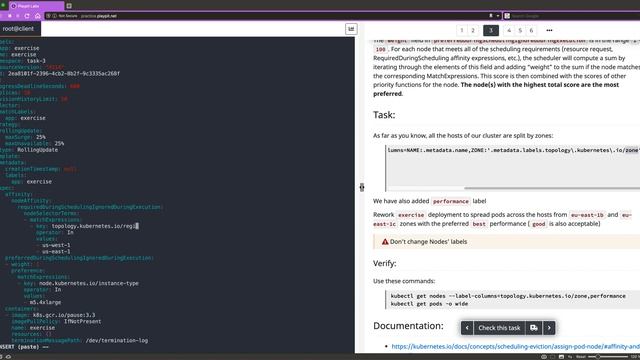Viewport: 640px width, 360px height.
Task: Click the bookmark icon in address bar
Action: (x=491, y=16)
